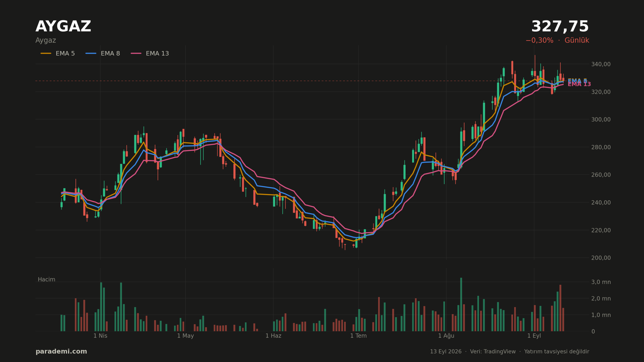Click the 320,00 price axis label
This screenshot has width=644, height=362.
tap(601, 92)
